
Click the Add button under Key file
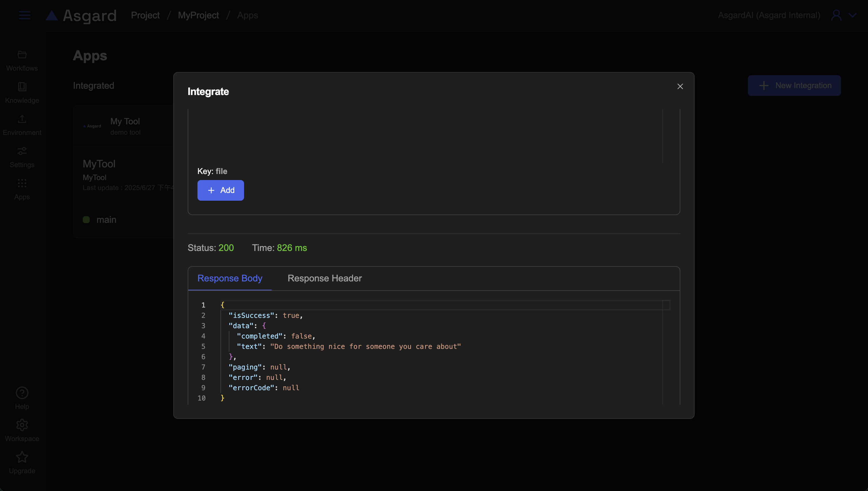pos(220,190)
